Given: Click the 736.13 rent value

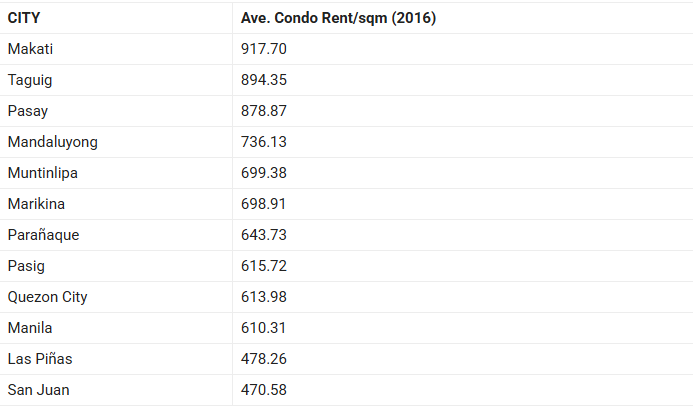Looking at the screenshot, I should 264,142.
